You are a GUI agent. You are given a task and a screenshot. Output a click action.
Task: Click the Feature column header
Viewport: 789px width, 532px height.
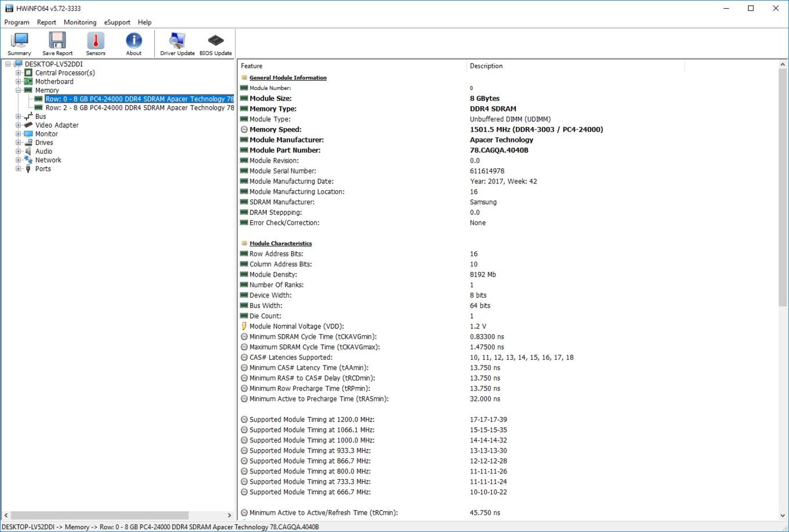[x=352, y=66]
